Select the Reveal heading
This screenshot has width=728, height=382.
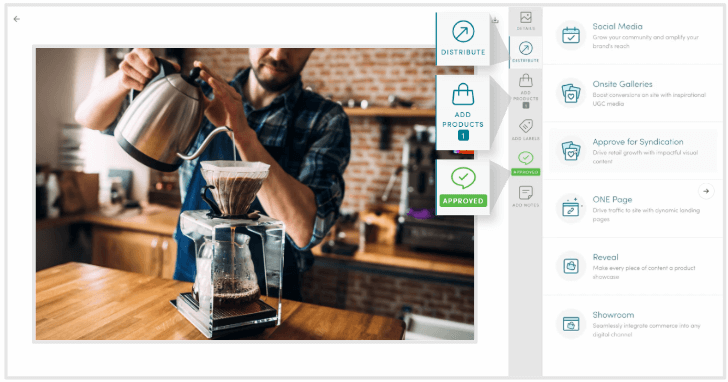[x=605, y=257]
